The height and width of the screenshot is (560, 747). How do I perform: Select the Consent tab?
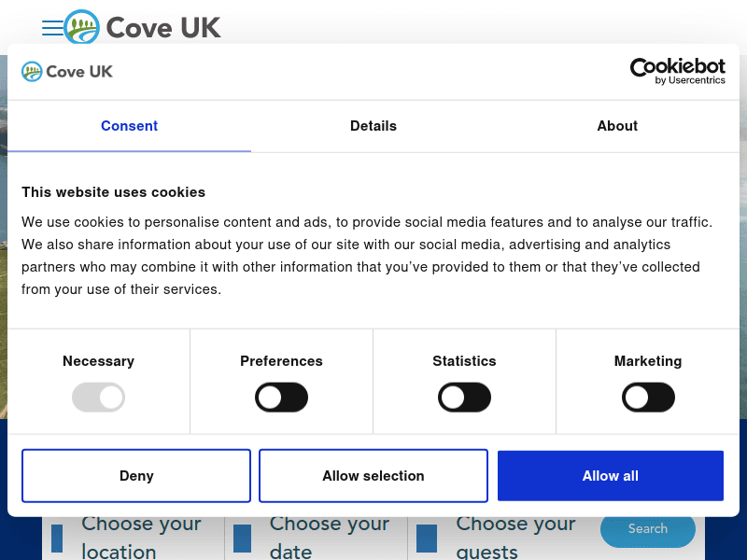[129, 125]
